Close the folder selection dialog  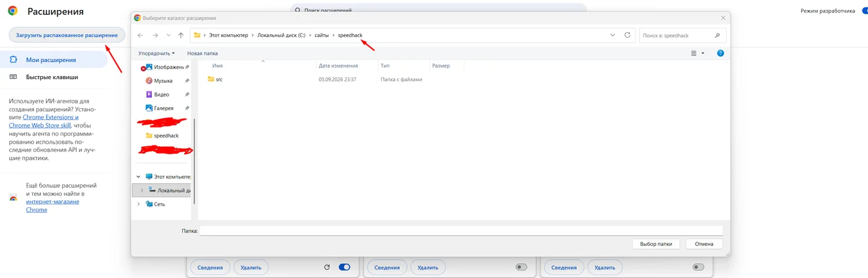tap(722, 18)
